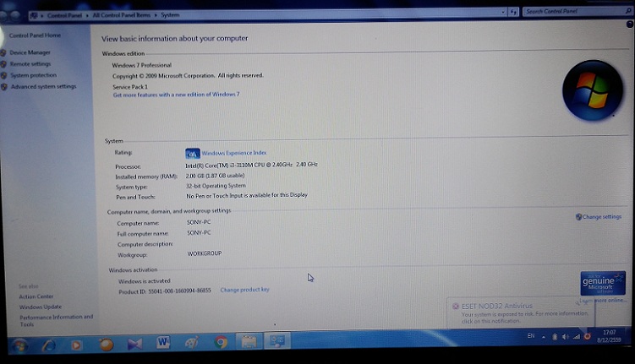
Task: Open Control Panel Home link
Action: point(35,35)
